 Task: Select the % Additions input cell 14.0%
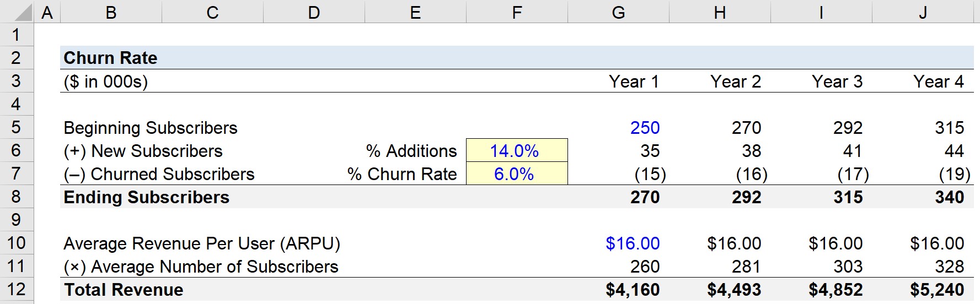(x=517, y=150)
